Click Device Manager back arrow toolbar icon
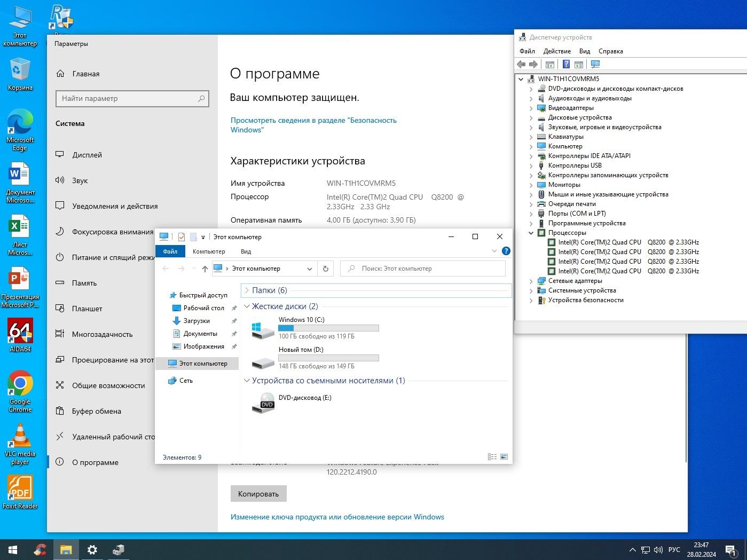The height and width of the screenshot is (560, 747). pos(521,65)
